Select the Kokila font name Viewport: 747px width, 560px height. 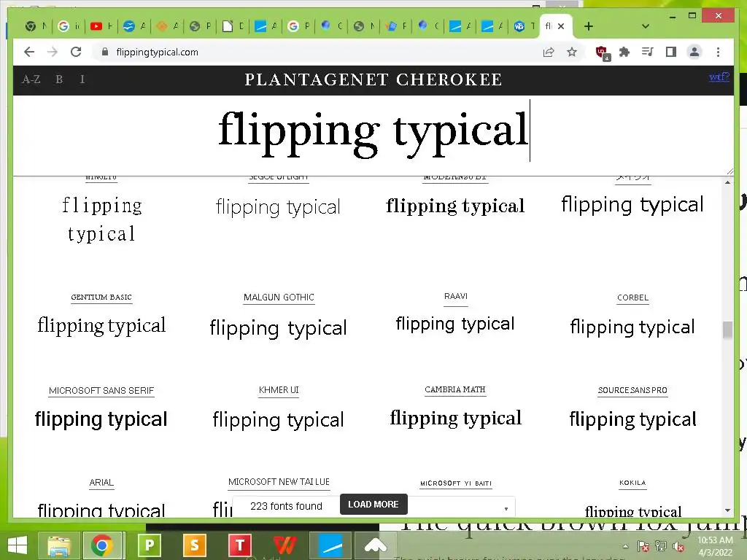point(632,483)
